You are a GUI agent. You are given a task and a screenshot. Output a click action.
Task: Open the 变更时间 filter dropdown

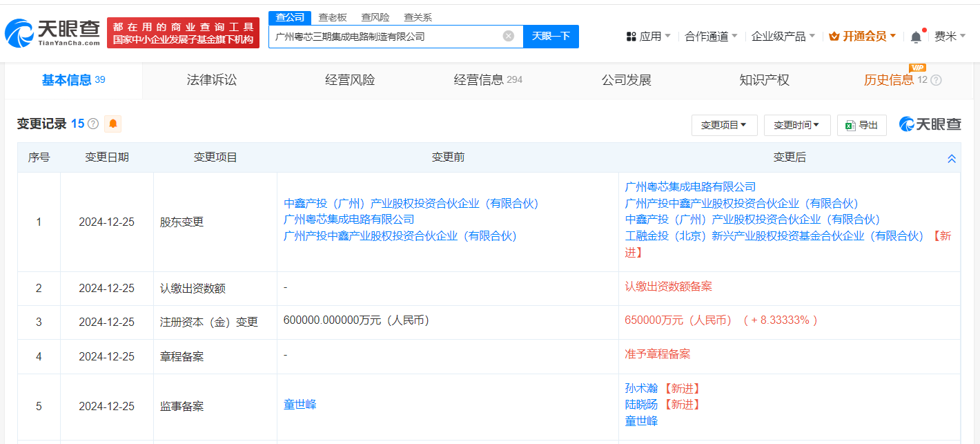[x=797, y=125]
